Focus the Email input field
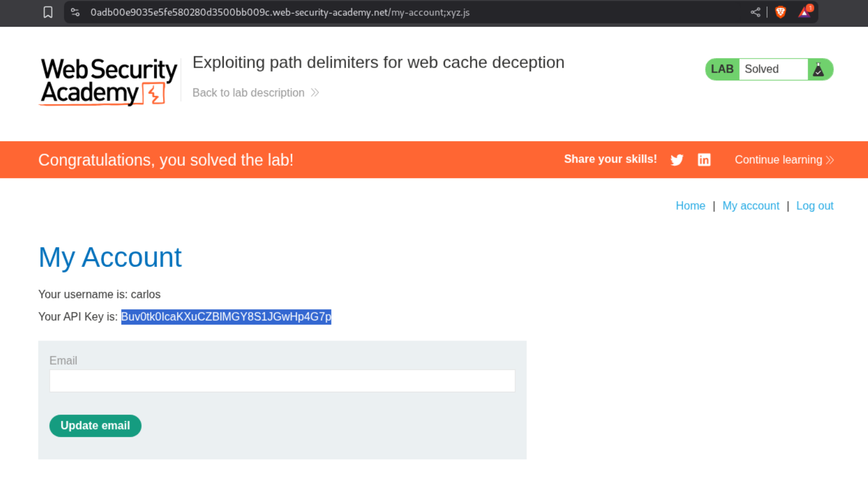 [282, 381]
